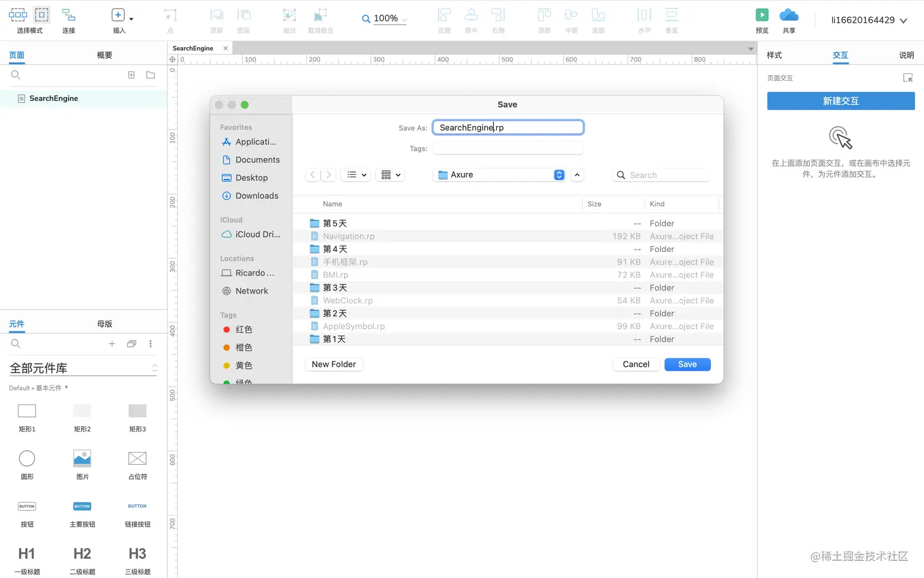
Task: Collapse the Default » 基本元件 section
Action: click(38, 388)
